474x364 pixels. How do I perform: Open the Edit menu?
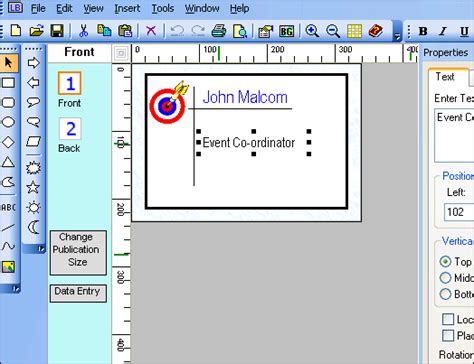(64, 9)
